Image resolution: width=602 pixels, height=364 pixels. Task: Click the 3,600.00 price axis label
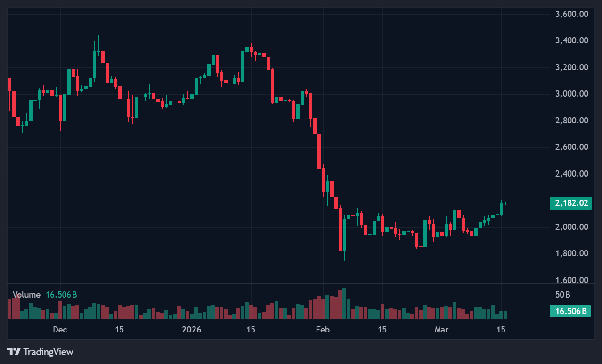coord(572,14)
